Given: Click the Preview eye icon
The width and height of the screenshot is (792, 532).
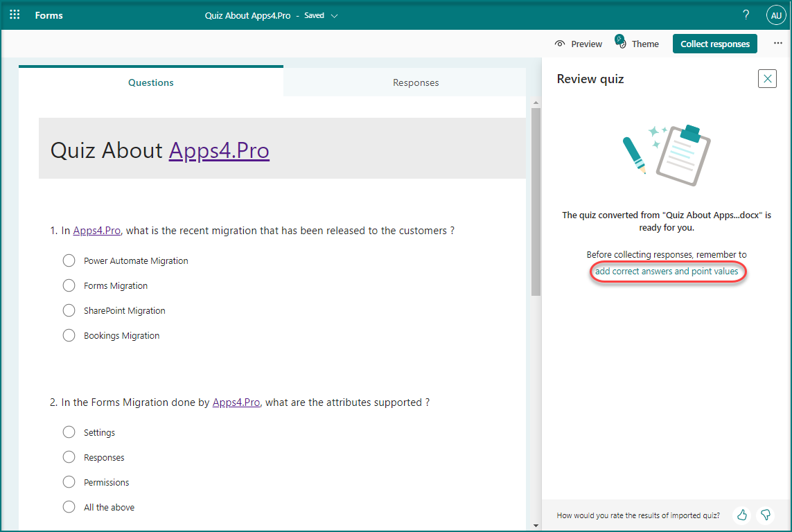Looking at the screenshot, I should (x=560, y=44).
